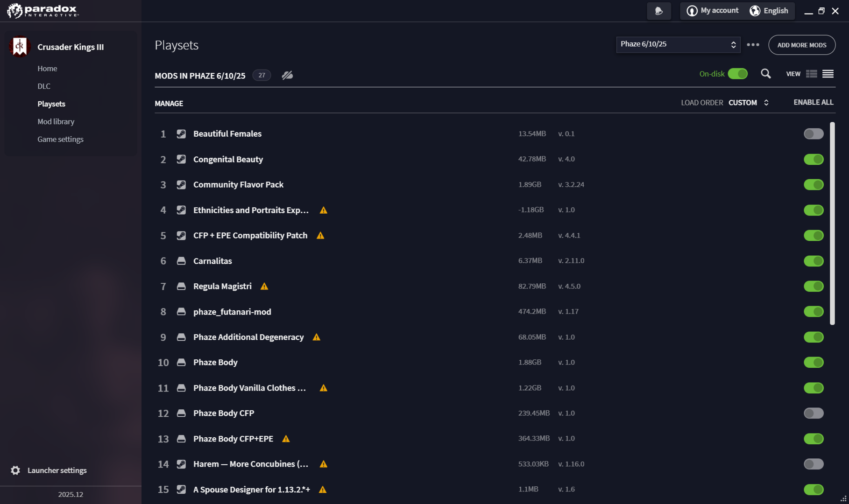
Task: Toggle off the row 10 Phaze Body mod
Action: tap(814, 363)
